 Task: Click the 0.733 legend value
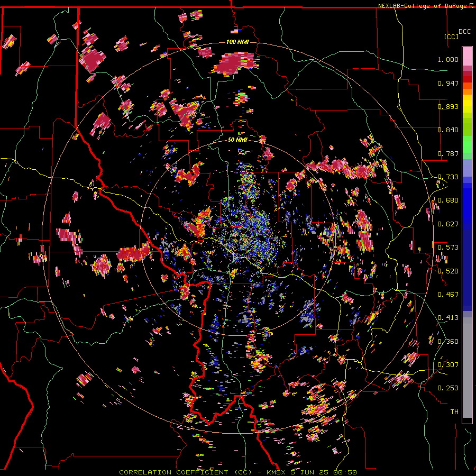tap(448, 177)
